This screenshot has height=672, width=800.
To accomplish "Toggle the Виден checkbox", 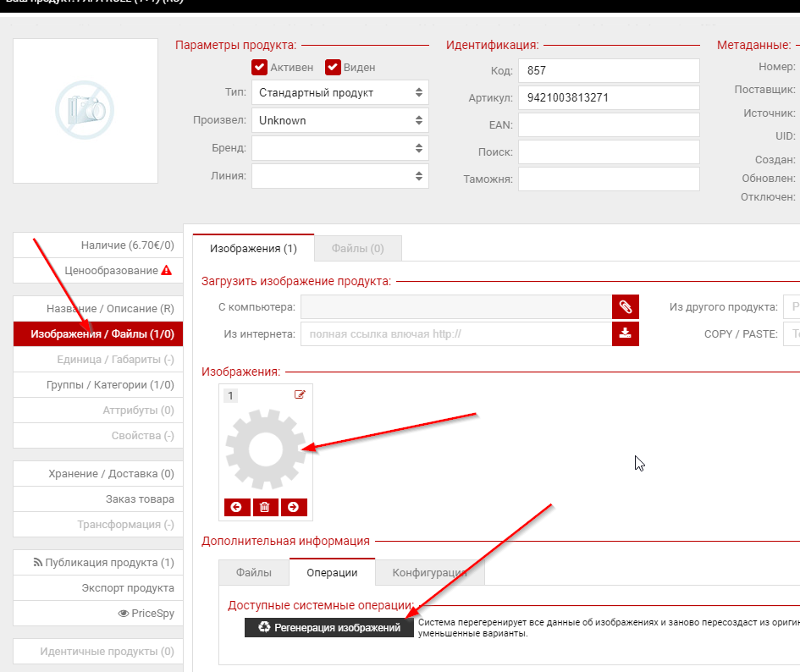I will (x=333, y=68).
